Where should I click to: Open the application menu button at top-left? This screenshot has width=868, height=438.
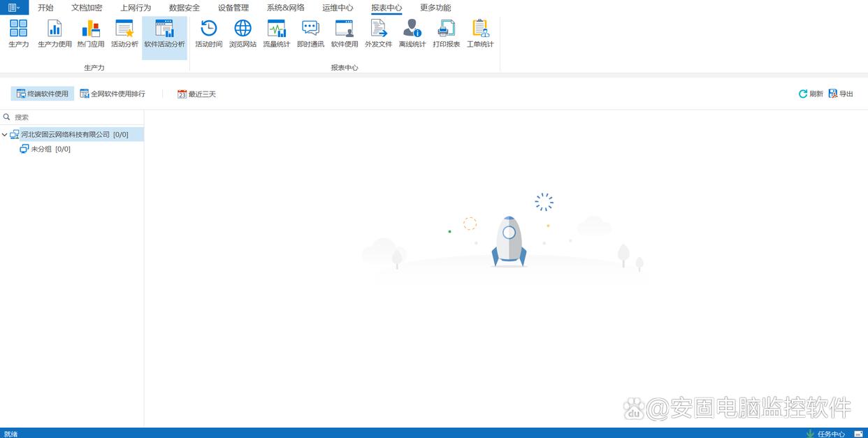point(14,8)
